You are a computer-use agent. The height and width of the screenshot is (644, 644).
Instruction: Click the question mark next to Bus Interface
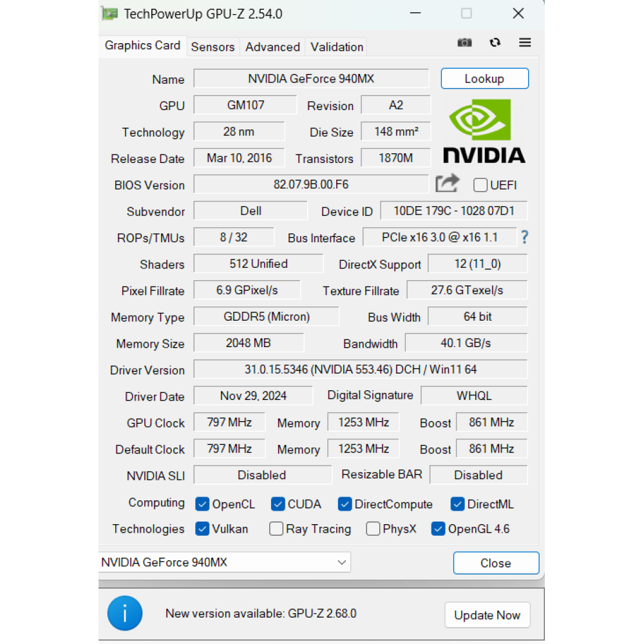525,237
